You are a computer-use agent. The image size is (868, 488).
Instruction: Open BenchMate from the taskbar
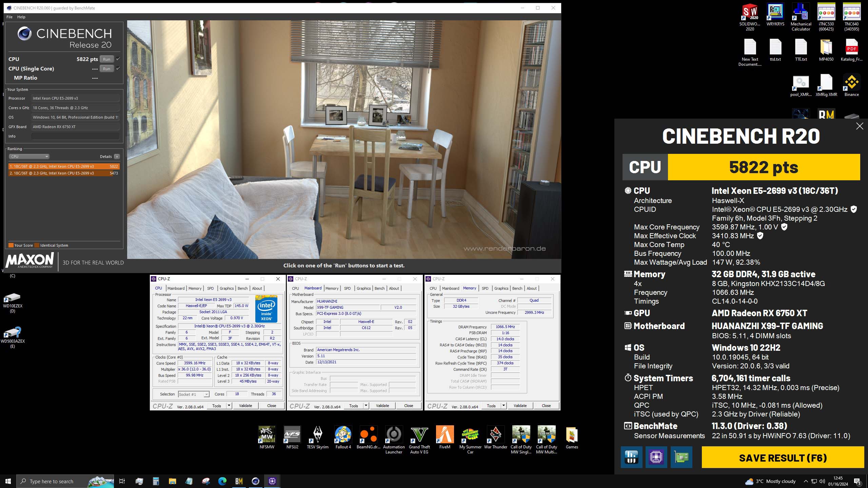(239, 481)
